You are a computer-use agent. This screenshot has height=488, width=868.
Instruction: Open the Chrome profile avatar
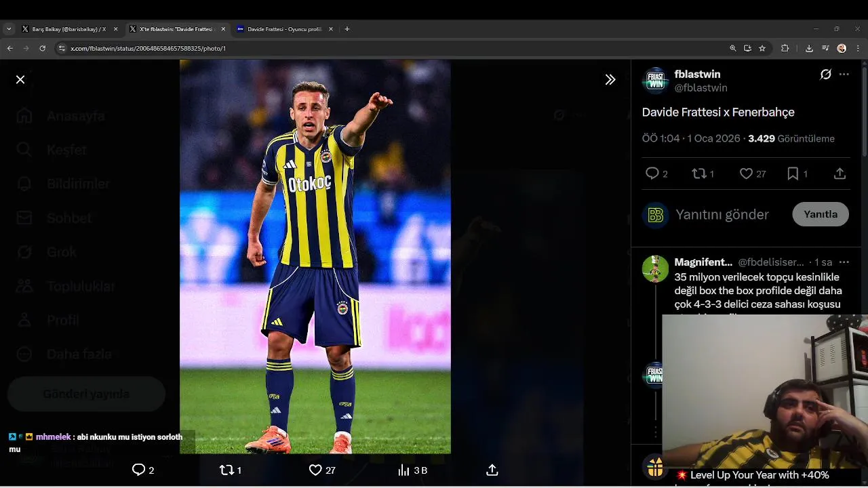pyautogui.click(x=842, y=48)
